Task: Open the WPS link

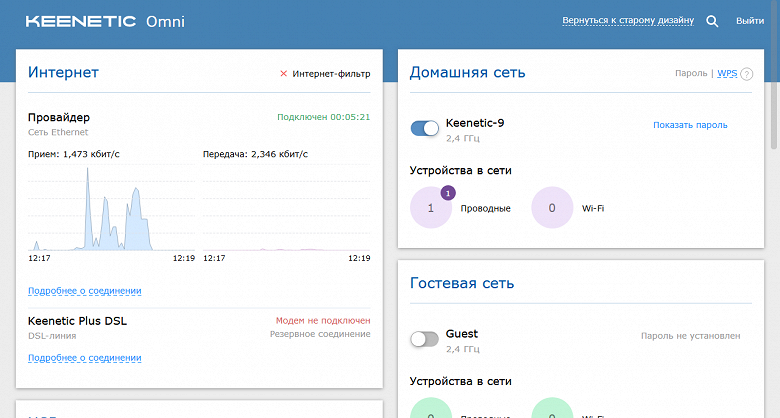Action: tap(727, 73)
